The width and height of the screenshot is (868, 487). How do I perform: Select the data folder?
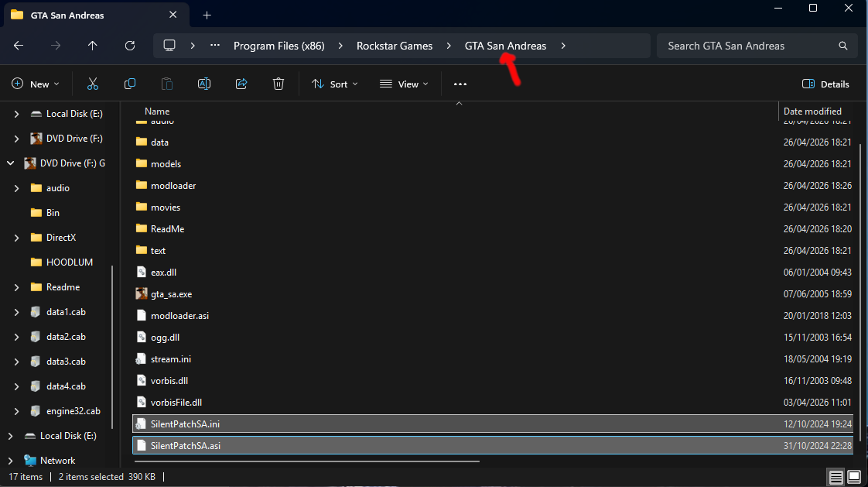(493, 142)
